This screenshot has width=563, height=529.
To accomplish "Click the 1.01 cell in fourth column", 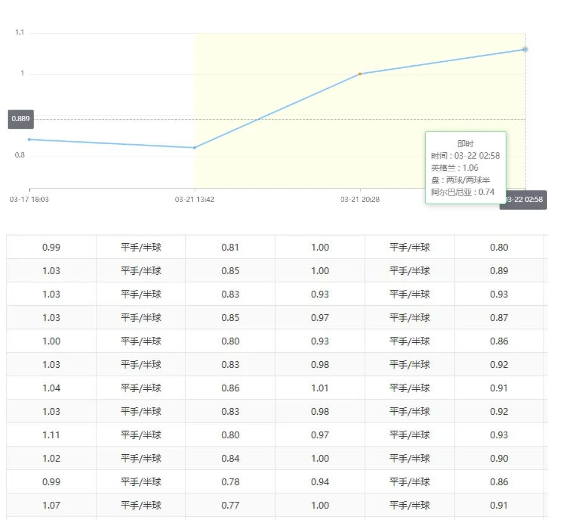I will coord(320,388).
